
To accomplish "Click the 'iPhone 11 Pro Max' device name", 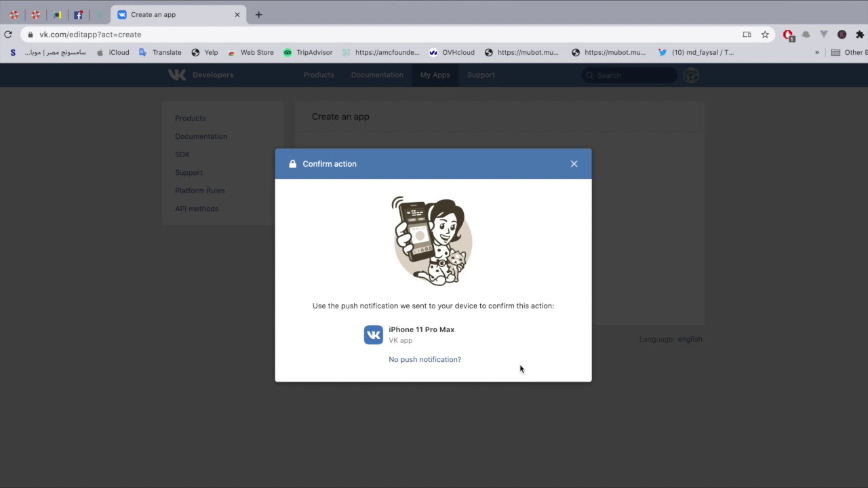I will click(421, 329).
